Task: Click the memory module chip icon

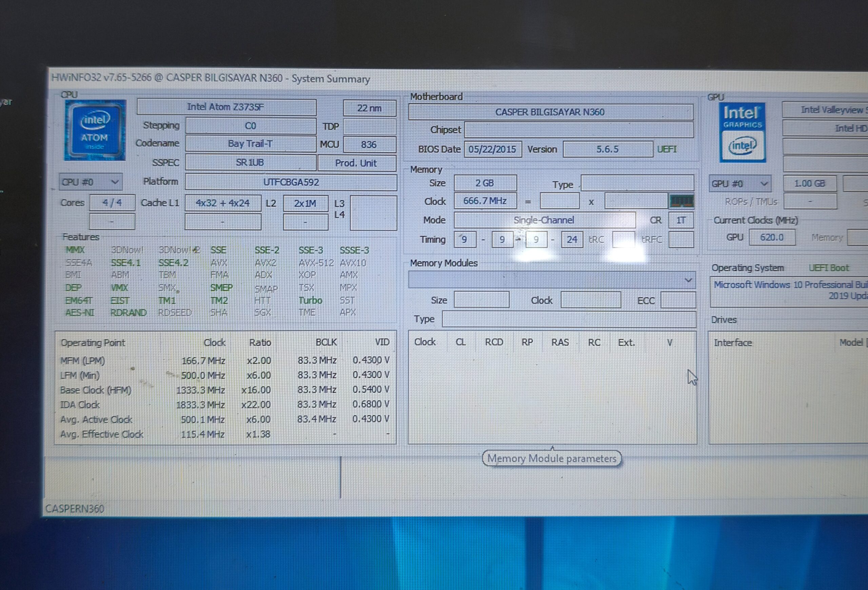Action: point(681,202)
